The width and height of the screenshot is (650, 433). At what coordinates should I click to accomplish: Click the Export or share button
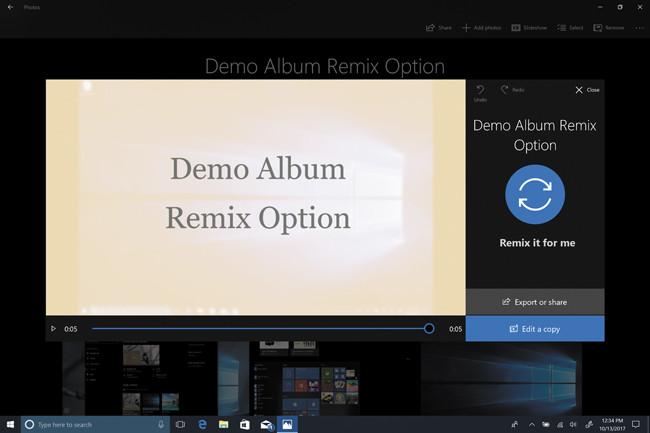(534, 302)
